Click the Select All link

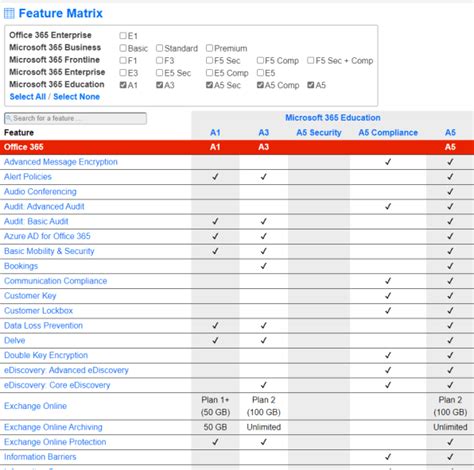28,97
